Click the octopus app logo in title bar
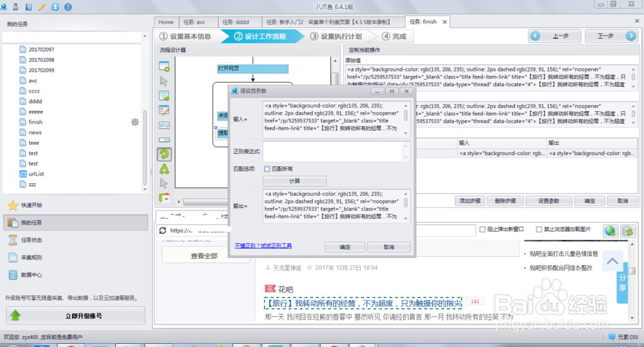This screenshot has height=347, width=644. (x=4, y=6)
